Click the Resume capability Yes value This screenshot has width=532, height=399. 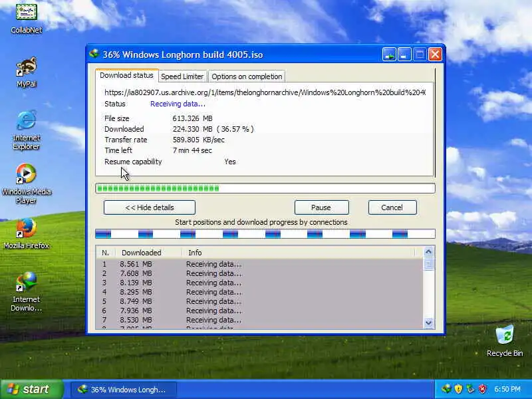[x=230, y=162]
